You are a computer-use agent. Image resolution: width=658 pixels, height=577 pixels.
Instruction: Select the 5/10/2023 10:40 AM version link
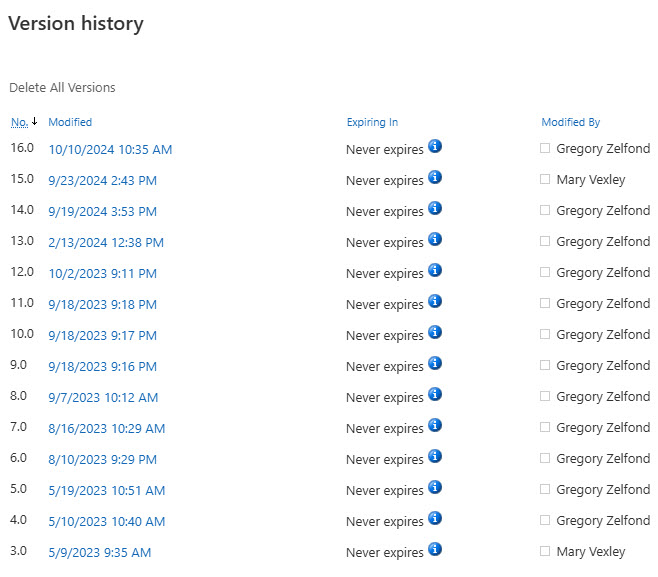[106, 521]
